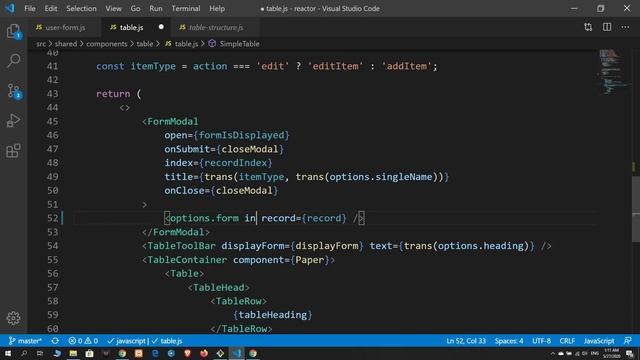Open the Extensions view
This screenshot has width=640, height=360.
(x=13, y=151)
